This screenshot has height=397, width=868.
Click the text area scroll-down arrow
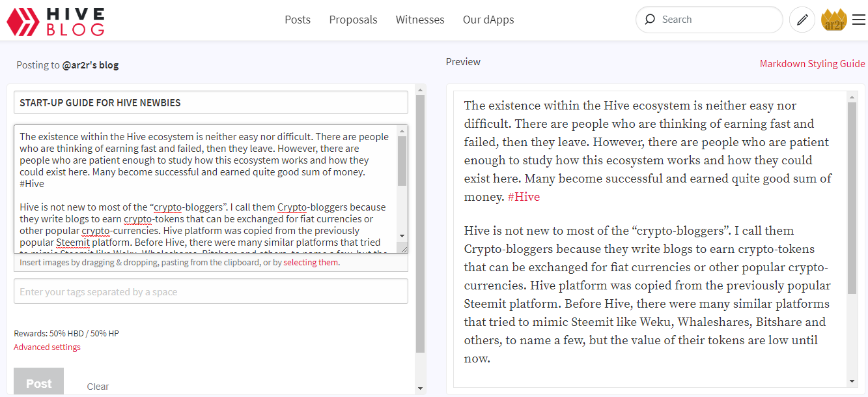coord(402,235)
